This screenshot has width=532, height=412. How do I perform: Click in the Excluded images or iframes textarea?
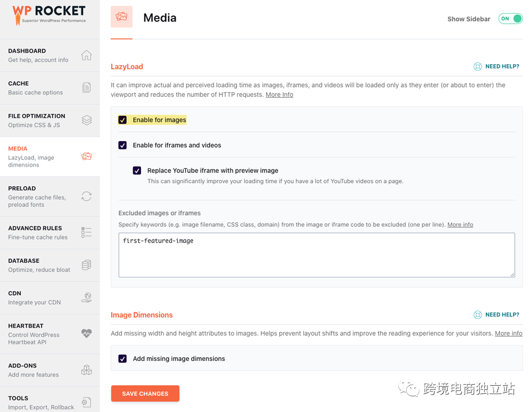click(317, 255)
